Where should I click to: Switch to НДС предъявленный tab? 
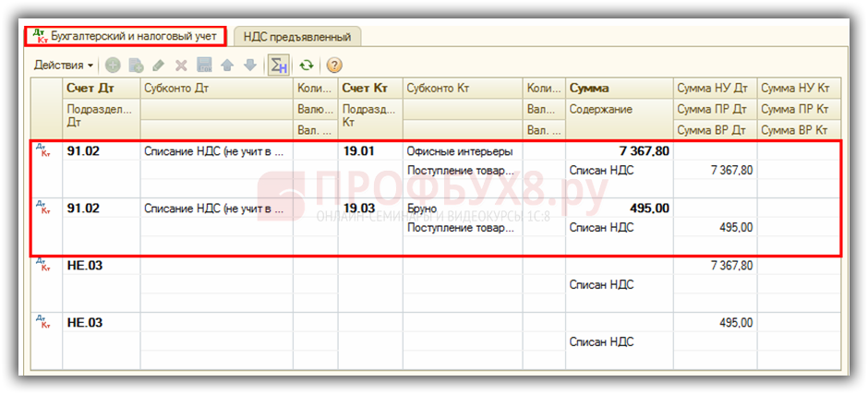pyautogui.click(x=296, y=37)
